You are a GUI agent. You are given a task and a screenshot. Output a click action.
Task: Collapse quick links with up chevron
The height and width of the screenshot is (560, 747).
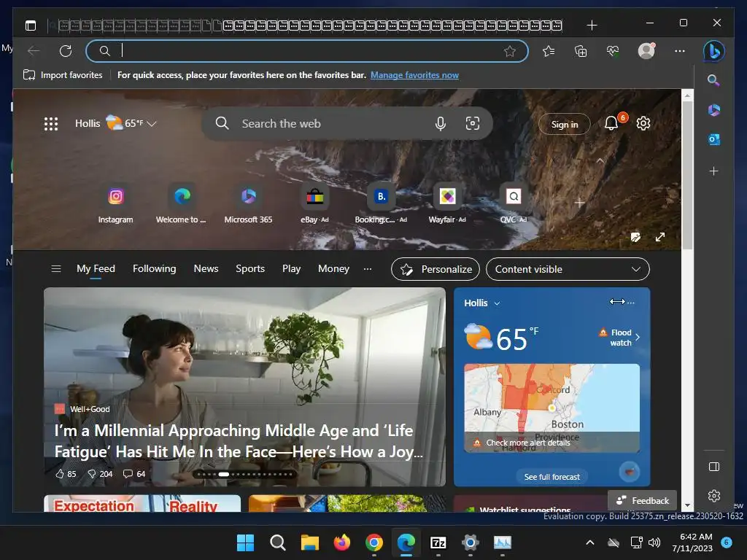pos(600,161)
